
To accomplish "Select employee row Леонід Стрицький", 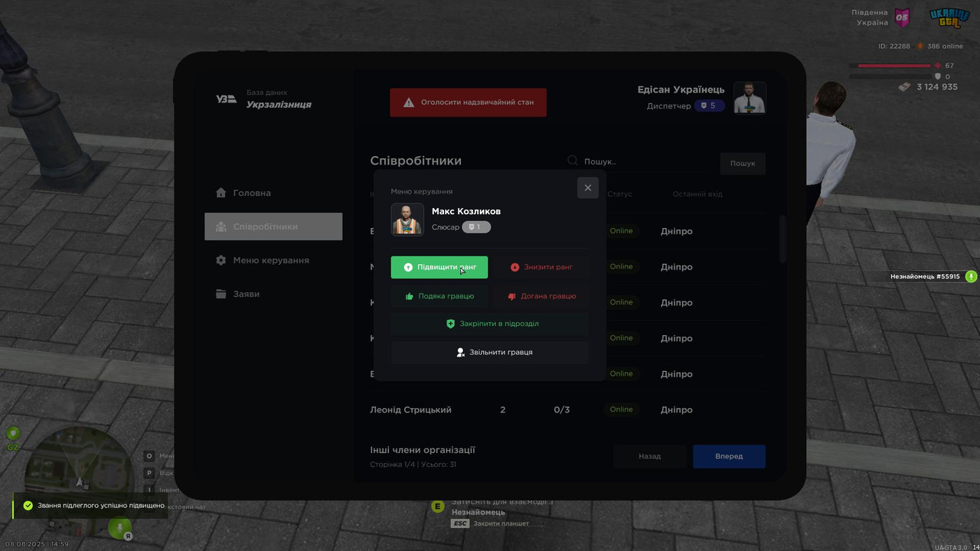I will point(567,409).
